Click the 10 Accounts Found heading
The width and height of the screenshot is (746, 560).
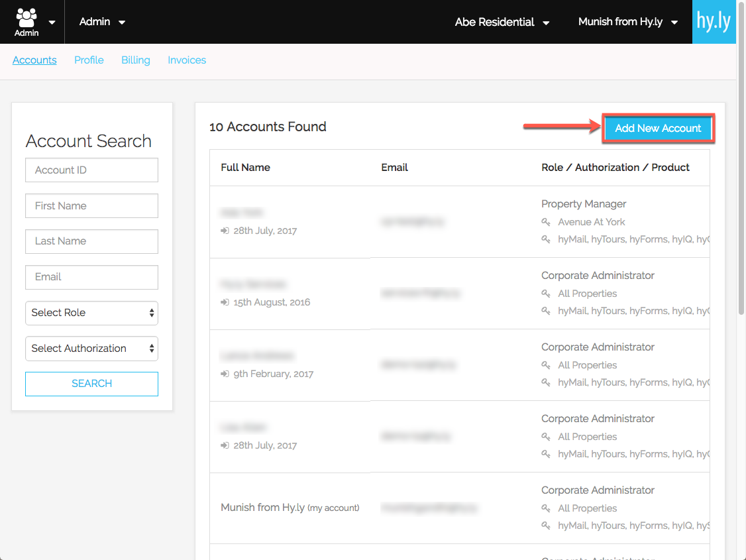(268, 127)
